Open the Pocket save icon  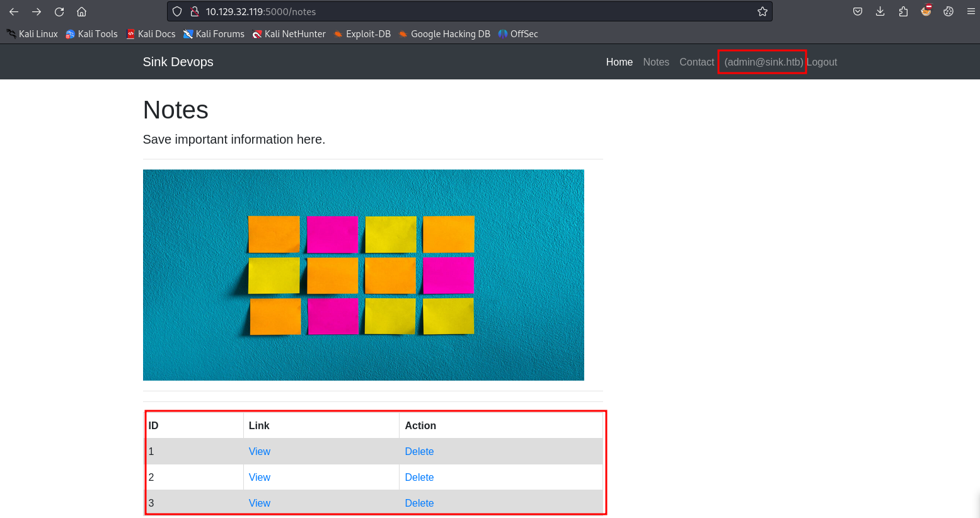[x=858, y=11]
